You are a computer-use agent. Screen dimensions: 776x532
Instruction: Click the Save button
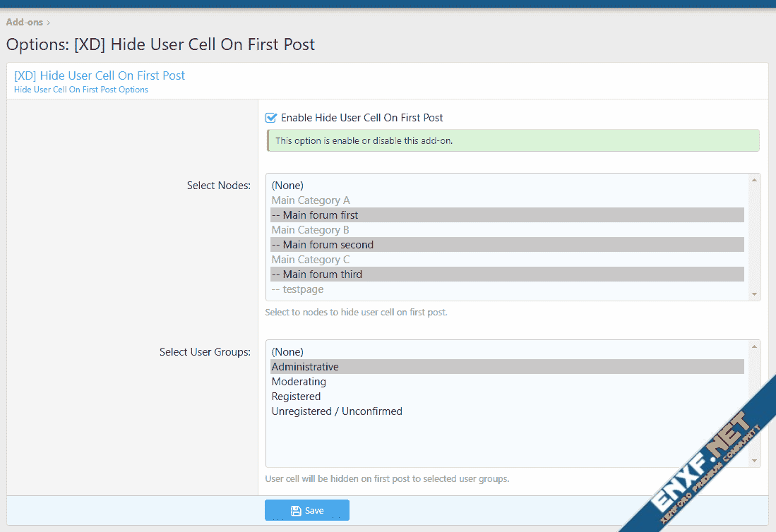tap(306, 510)
